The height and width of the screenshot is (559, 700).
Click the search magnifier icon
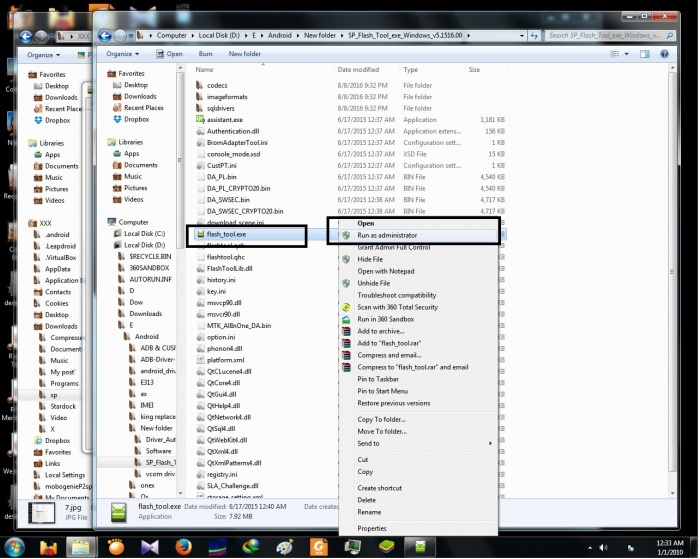click(669, 35)
